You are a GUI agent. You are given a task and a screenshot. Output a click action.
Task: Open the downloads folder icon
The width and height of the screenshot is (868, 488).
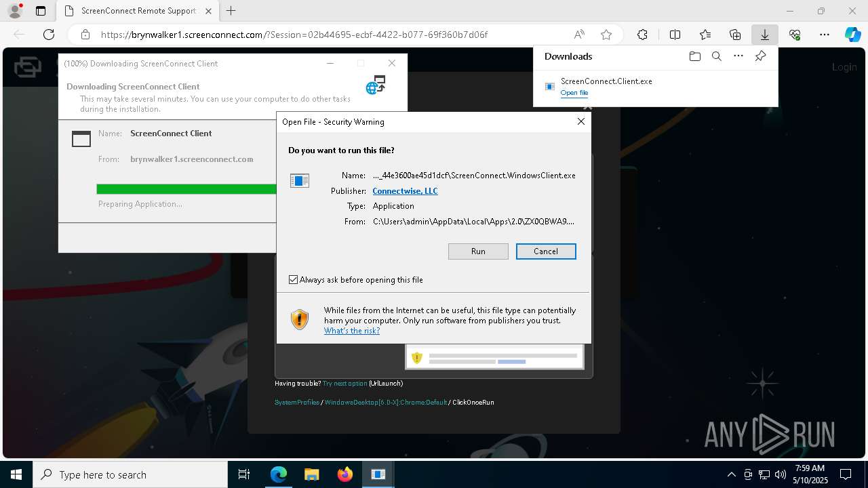tap(694, 56)
